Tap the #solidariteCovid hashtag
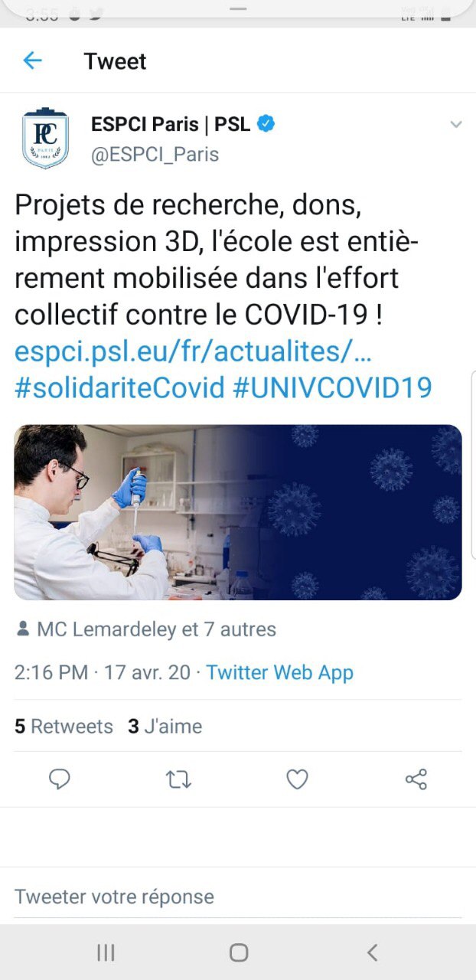Image resolution: width=476 pixels, height=980 pixels. [119, 387]
